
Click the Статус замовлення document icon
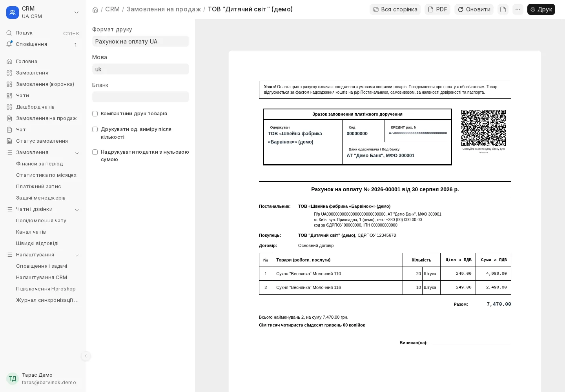pyautogui.click(x=9, y=141)
